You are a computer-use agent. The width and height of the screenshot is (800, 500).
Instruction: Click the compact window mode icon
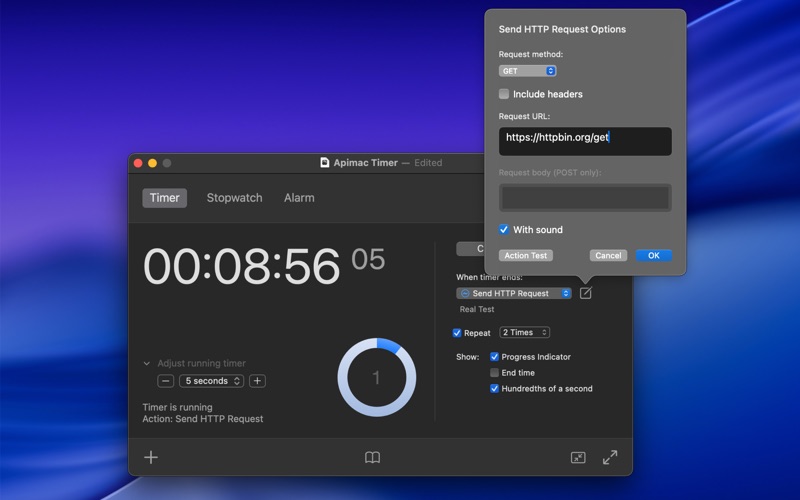point(578,457)
